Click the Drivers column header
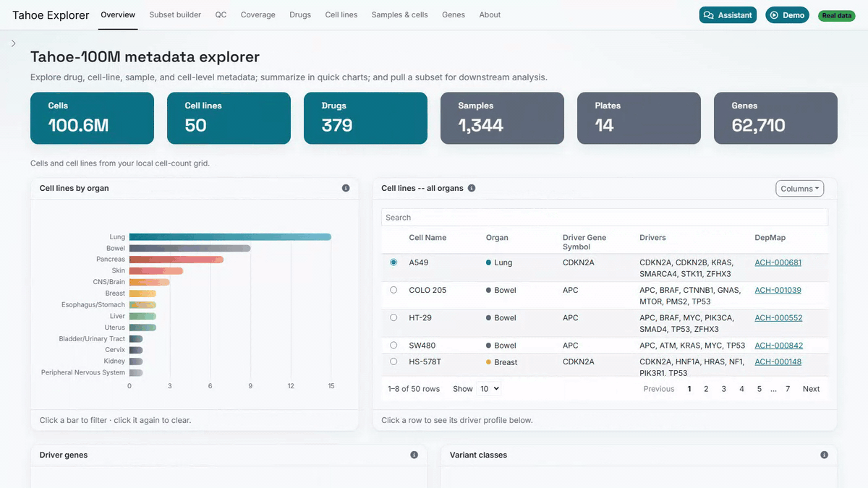 pos(652,237)
